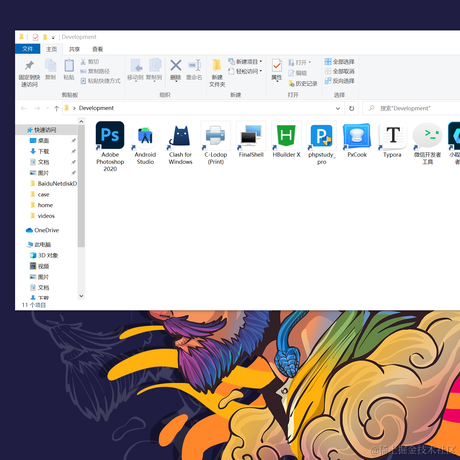Click the back navigation arrow
This screenshot has height=460, width=460.
pyautogui.click(x=24, y=108)
